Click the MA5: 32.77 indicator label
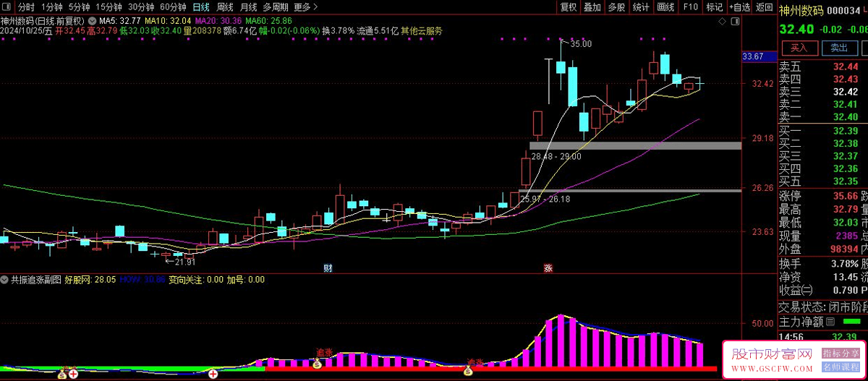 tap(119, 20)
